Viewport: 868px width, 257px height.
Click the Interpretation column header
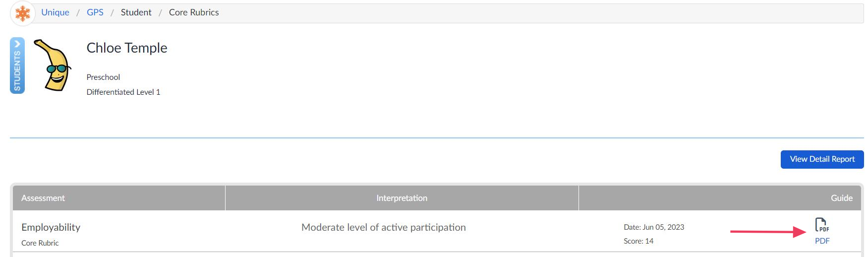tap(402, 198)
